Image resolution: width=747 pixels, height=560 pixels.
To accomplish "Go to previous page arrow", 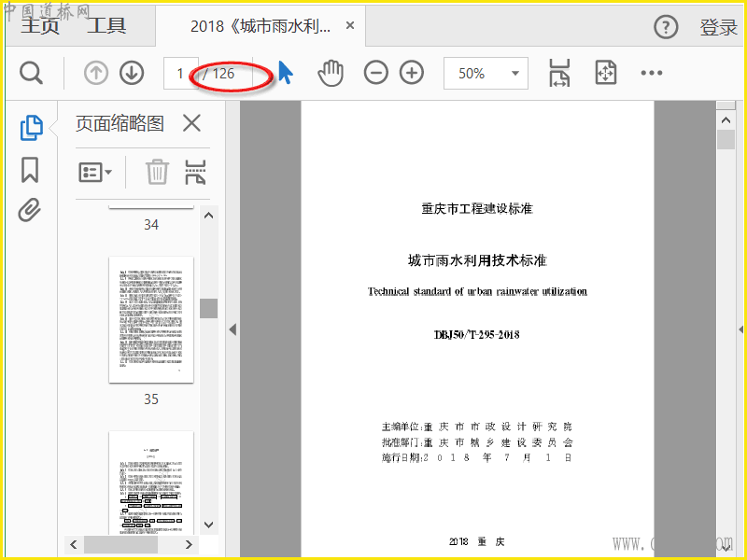I will [x=96, y=74].
